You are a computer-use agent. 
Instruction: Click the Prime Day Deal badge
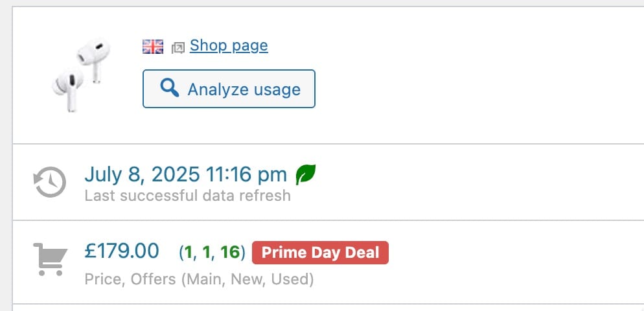tap(320, 253)
